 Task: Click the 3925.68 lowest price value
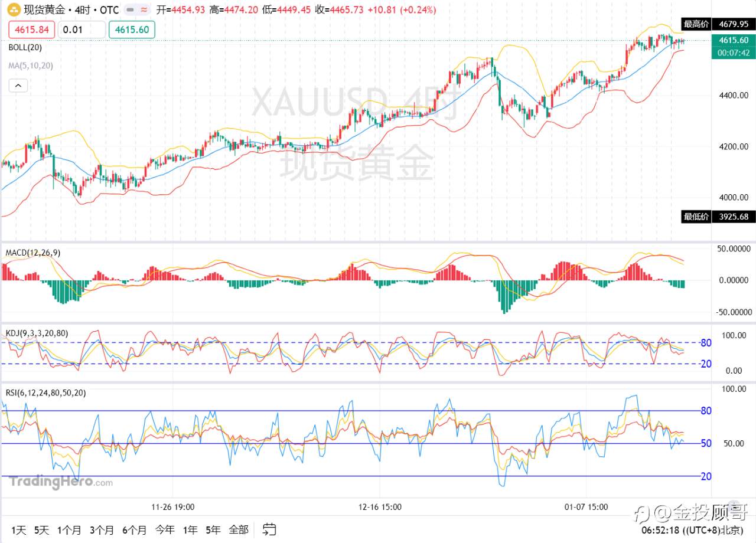pyautogui.click(x=734, y=217)
